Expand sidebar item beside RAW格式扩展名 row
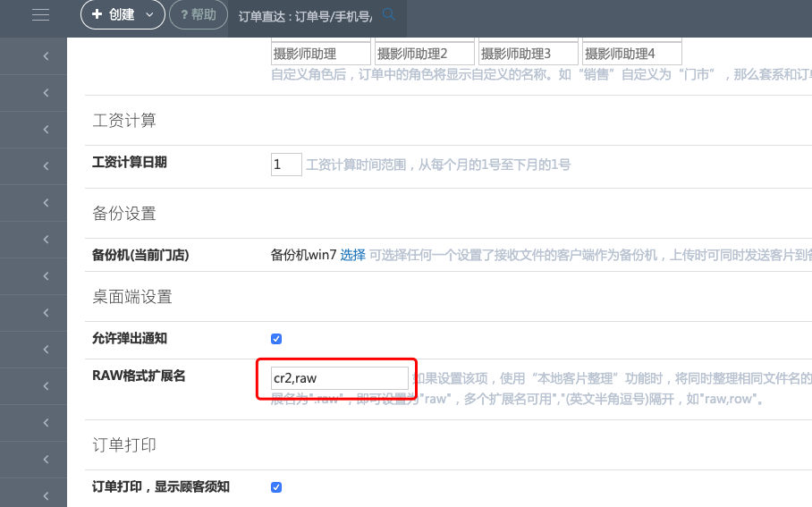Screen dimensions: 812x507 (x=46, y=386)
